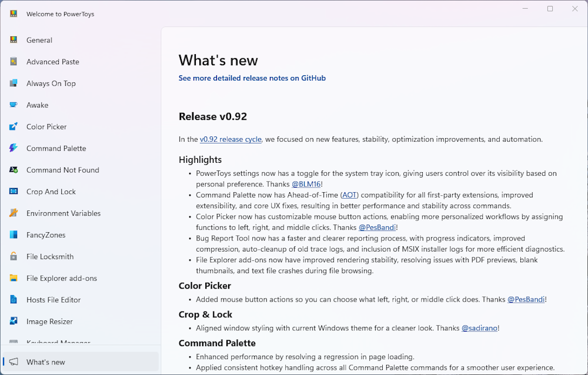Close the PowerToys welcome window

[575, 9]
